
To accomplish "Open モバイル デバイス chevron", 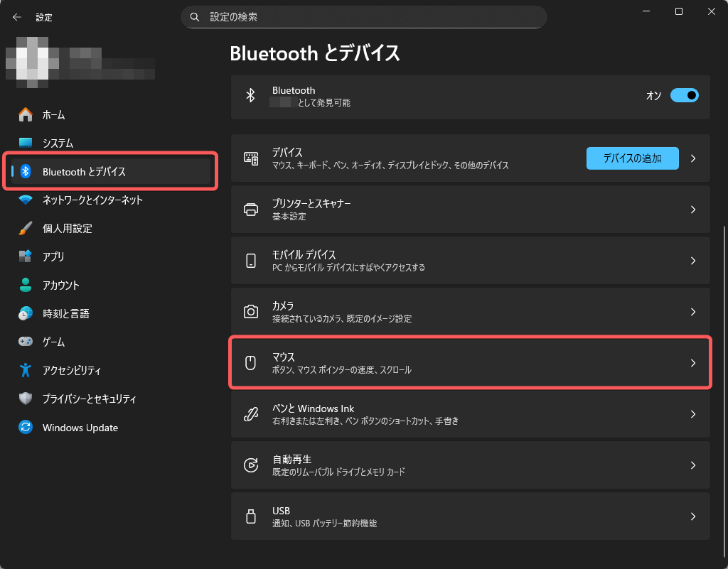I will click(x=693, y=261).
